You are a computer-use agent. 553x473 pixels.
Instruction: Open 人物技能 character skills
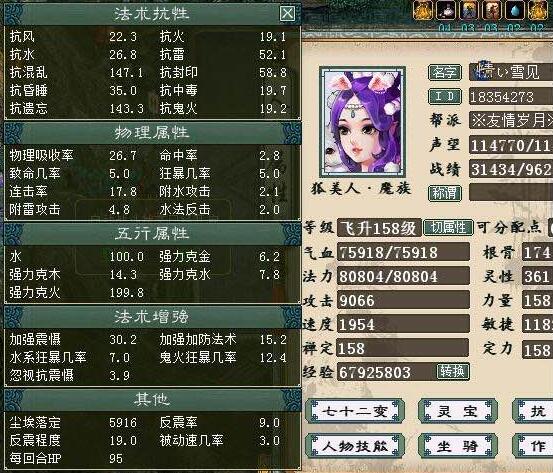tap(355, 447)
